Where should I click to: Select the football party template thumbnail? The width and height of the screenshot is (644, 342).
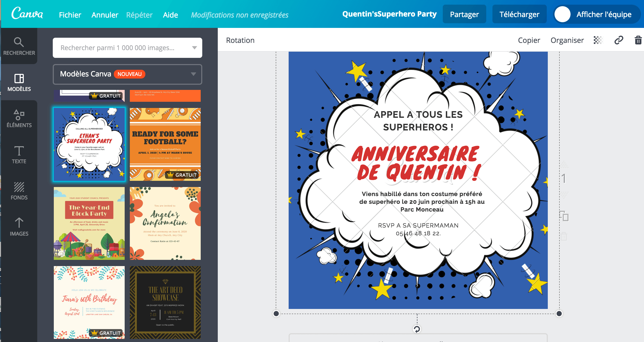(165, 144)
